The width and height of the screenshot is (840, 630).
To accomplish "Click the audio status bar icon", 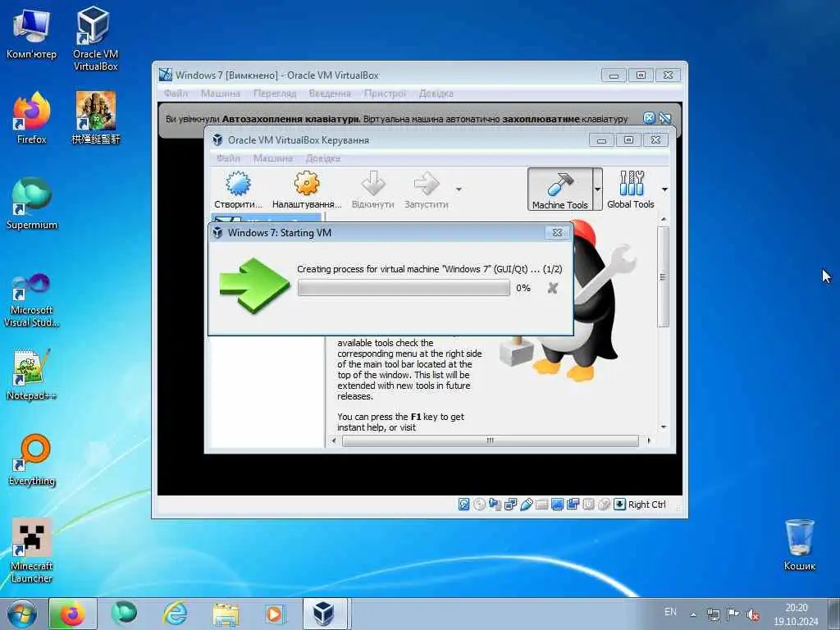I will pos(495,504).
